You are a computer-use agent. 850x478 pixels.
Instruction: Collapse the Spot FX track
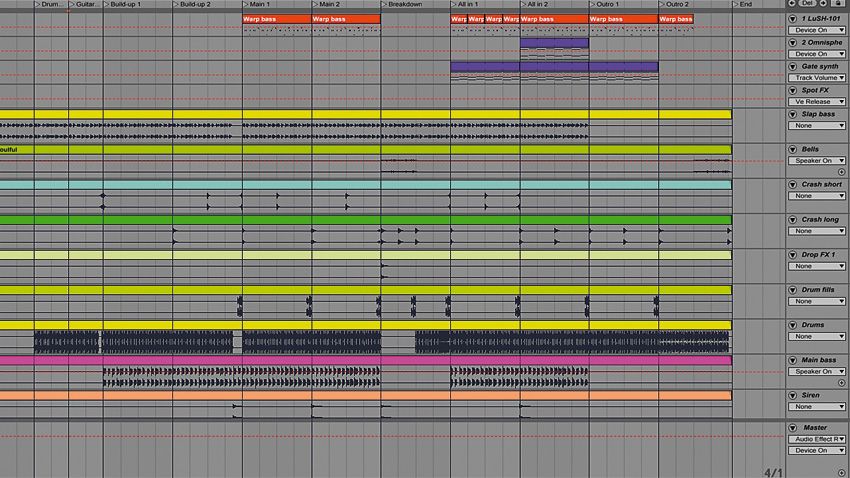793,91
